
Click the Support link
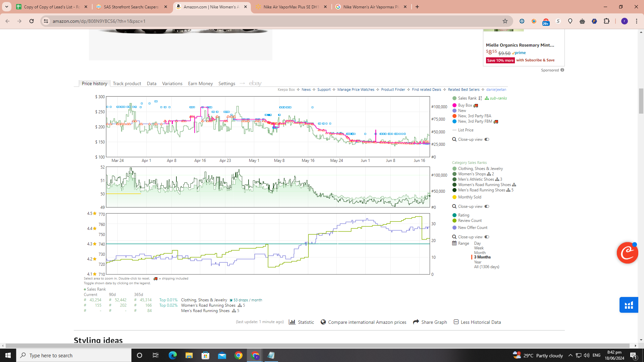[324, 89]
